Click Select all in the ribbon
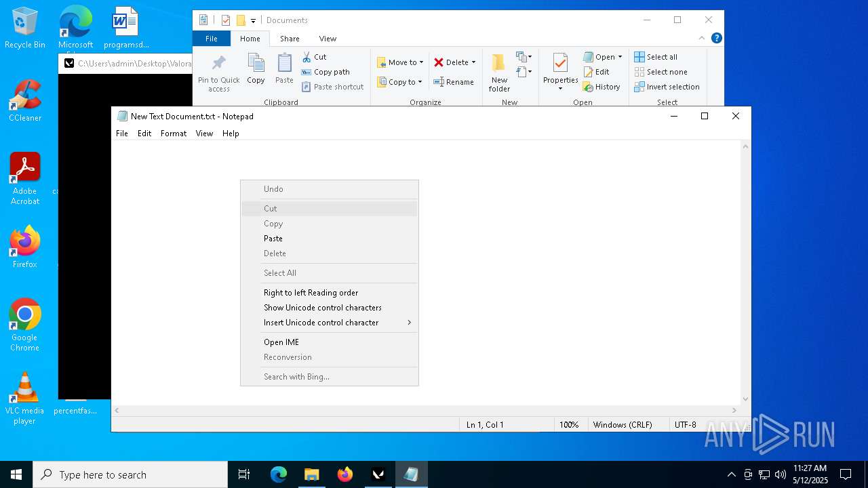868x488 pixels. click(x=656, y=57)
